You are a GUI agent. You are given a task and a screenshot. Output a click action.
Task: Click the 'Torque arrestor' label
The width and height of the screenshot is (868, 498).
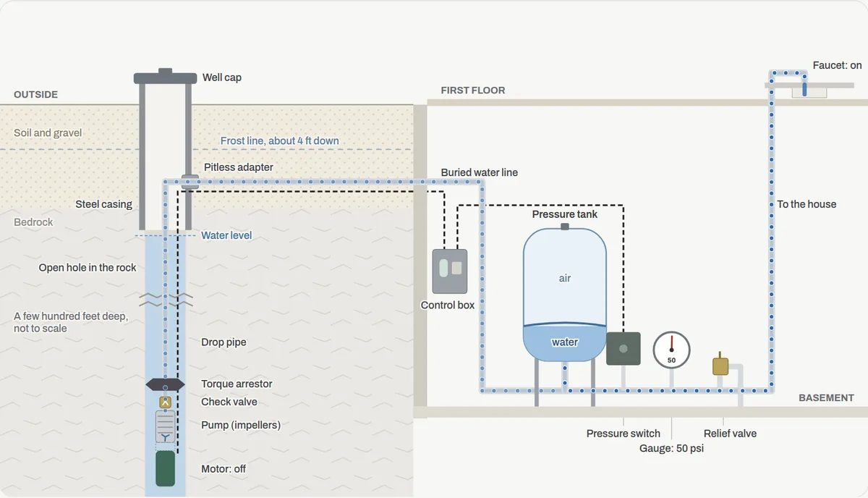point(237,384)
